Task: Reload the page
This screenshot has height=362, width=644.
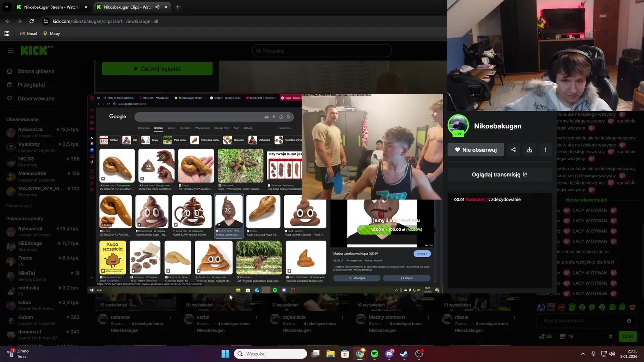Action: pyautogui.click(x=31, y=21)
